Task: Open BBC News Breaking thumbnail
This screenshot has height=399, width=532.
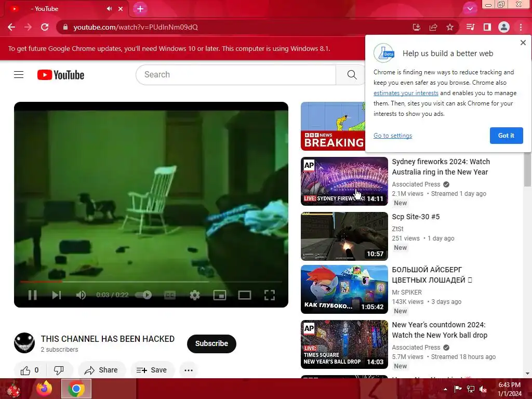Action: 333,126
